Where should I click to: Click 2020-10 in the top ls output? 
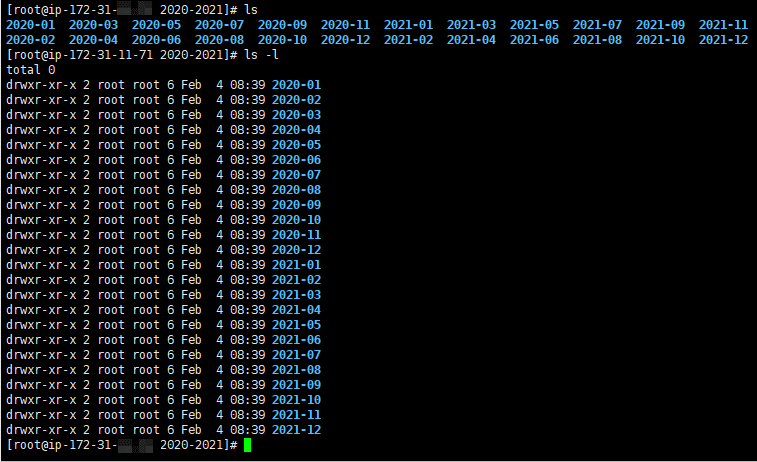click(x=282, y=40)
